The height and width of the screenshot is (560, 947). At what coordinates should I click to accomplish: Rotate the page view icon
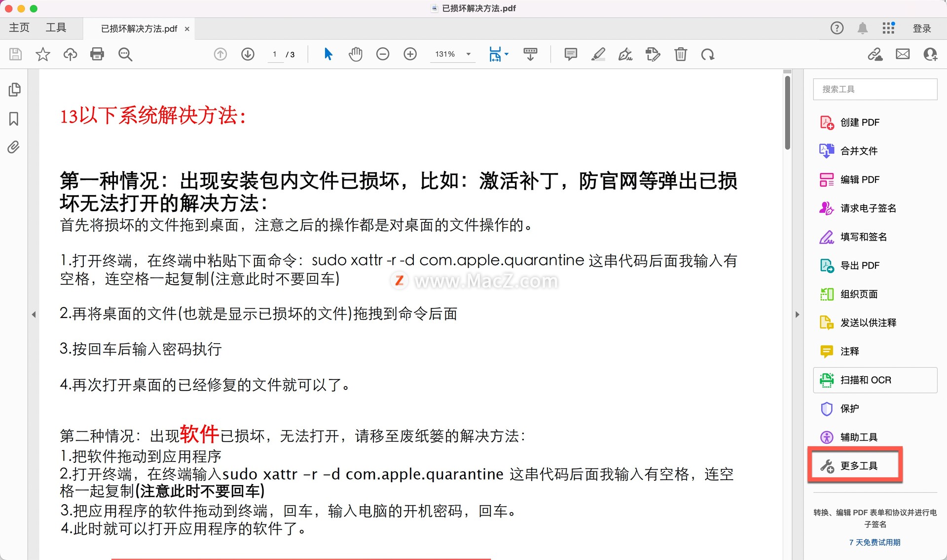tap(708, 54)
